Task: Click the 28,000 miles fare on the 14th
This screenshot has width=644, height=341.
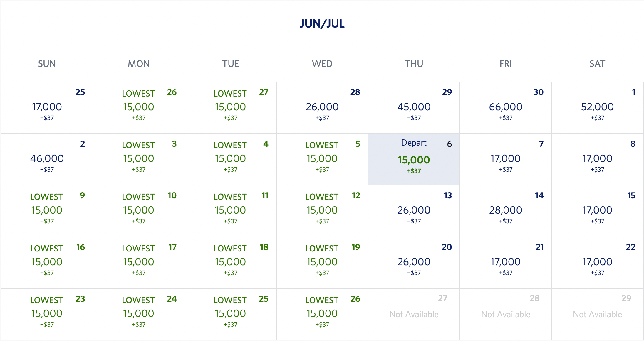Action: pyautogui.click(x=506, y=211)
